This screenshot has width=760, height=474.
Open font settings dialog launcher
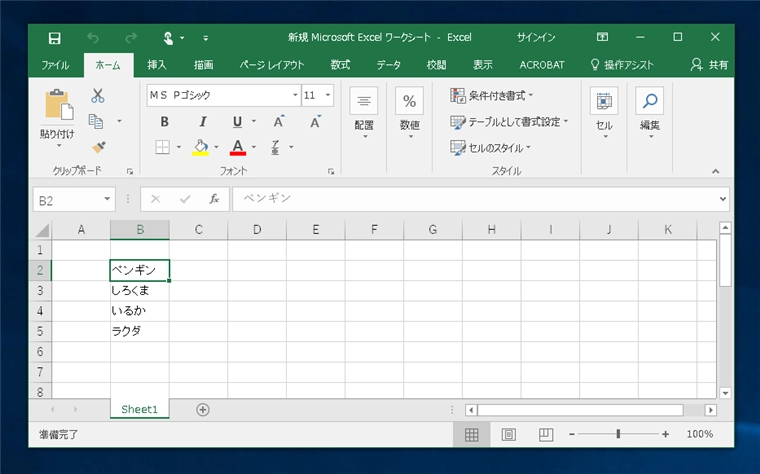331,171
